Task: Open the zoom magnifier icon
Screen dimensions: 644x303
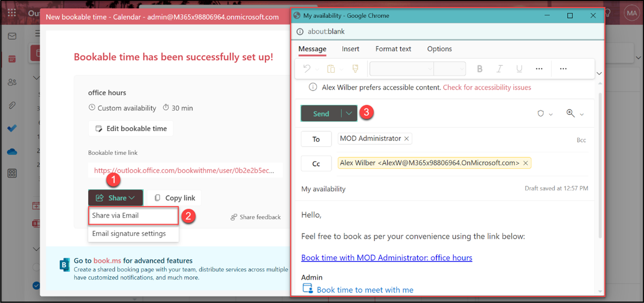Action: coord(570,113)
